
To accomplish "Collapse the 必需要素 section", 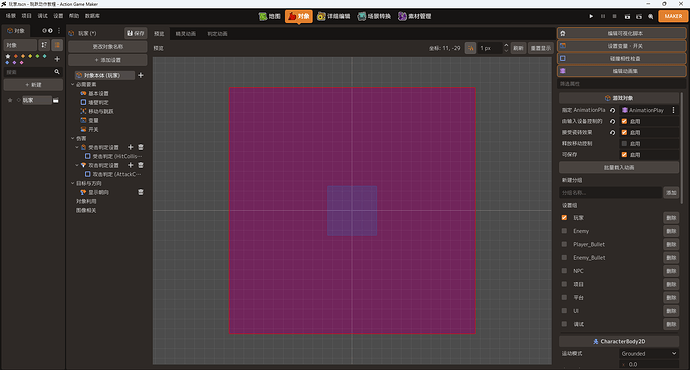I will [73, 84].
